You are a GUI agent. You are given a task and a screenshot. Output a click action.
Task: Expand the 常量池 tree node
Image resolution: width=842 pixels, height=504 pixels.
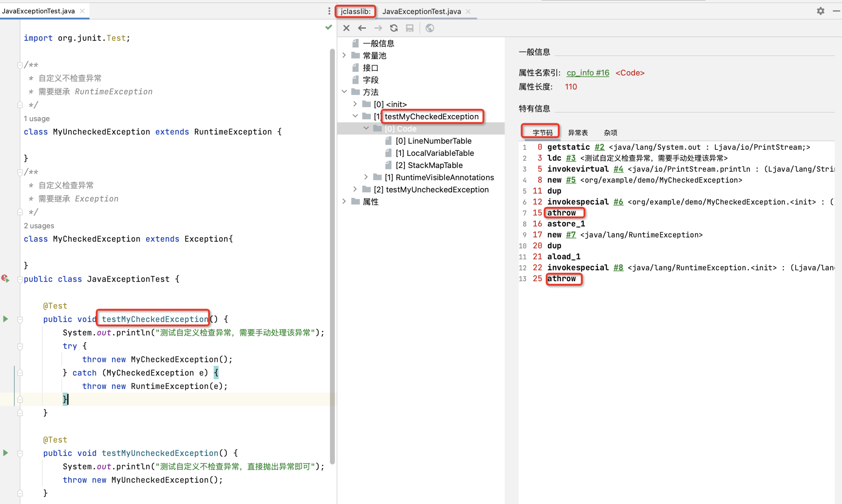[344, 55]
